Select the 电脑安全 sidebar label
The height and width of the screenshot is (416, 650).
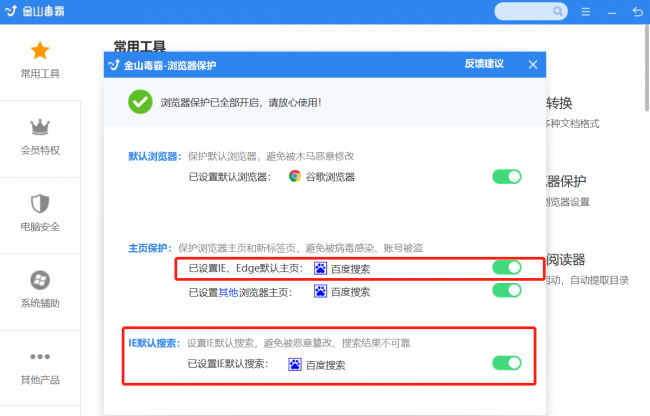(x=40, y=227)
